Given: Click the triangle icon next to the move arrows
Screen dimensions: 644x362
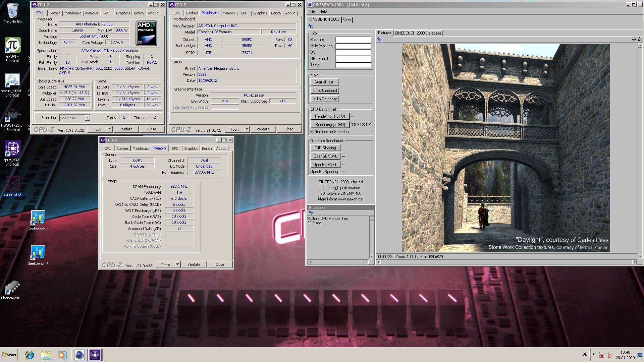Looking at the screenshot, I should coord(639,40).
